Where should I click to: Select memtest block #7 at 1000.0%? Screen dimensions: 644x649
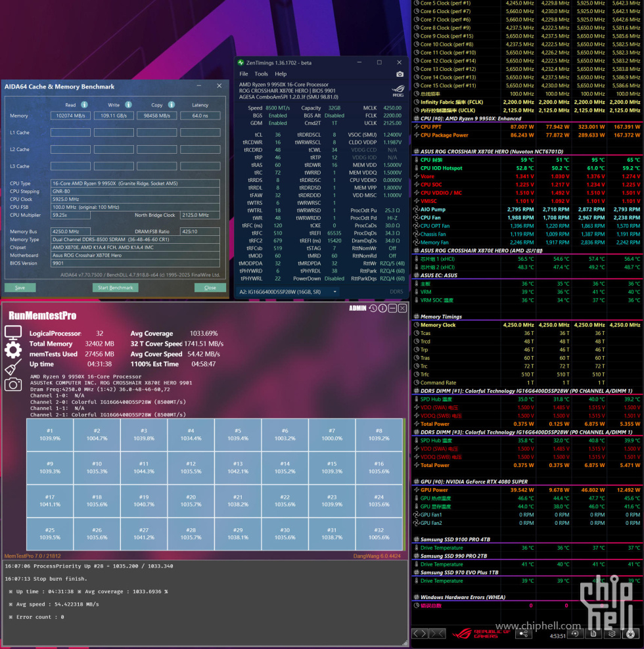[332, 435]
